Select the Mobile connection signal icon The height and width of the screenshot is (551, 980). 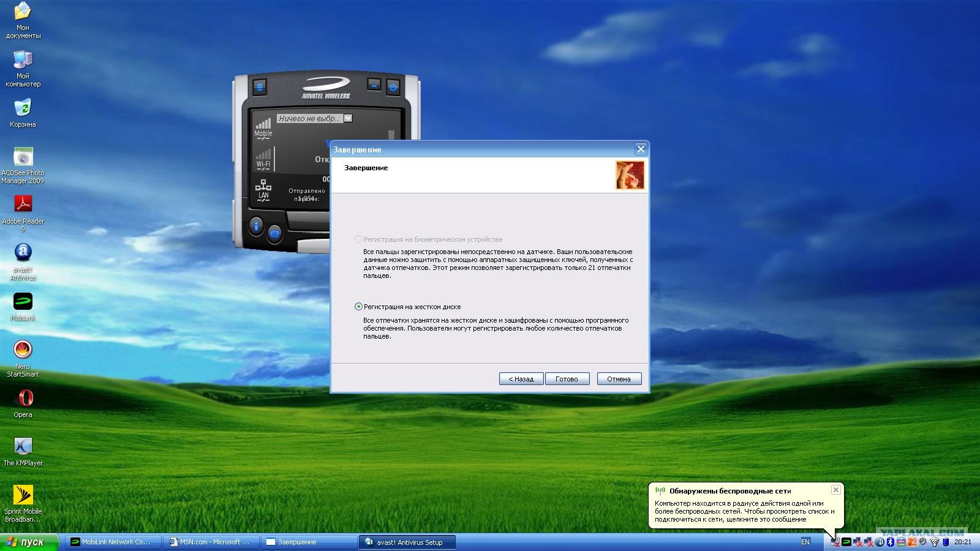pyautogui.click(x=263, y=129)
